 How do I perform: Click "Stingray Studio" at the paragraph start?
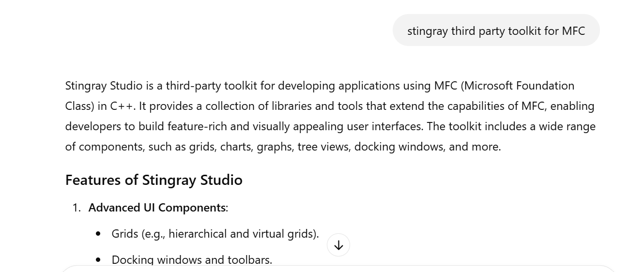coord(104,86)
